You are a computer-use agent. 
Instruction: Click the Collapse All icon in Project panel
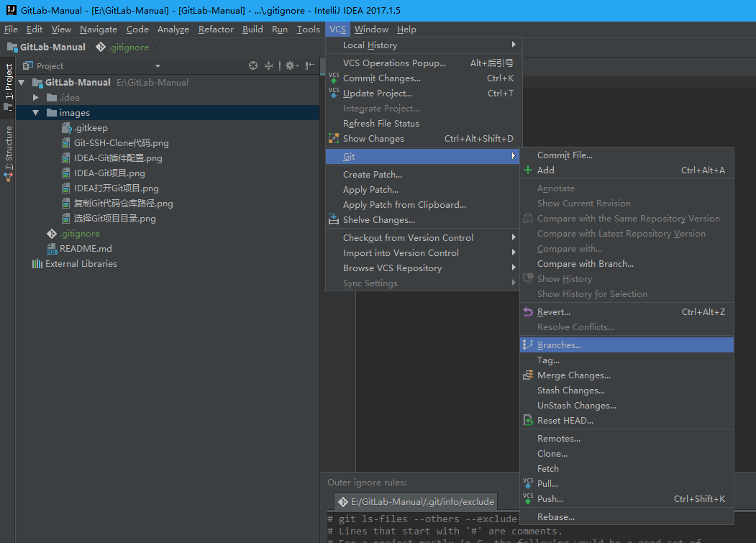[269, 65]
